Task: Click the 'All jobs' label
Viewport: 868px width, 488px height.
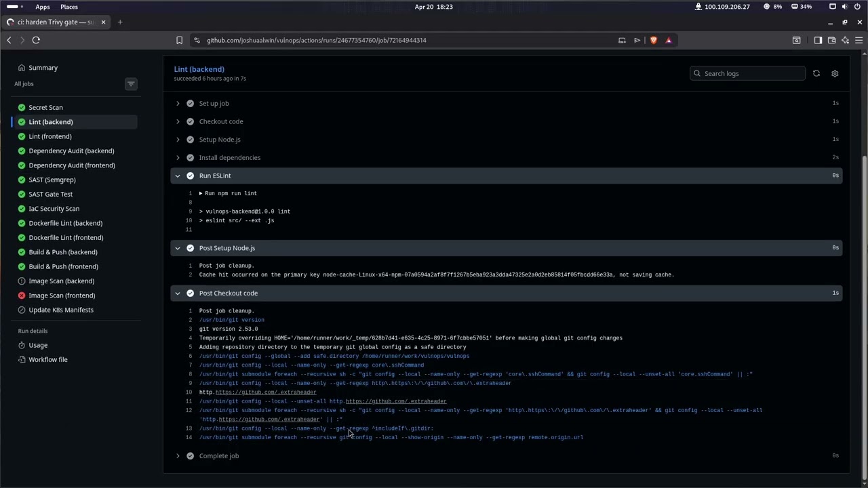Action: [x=24, y=84]
